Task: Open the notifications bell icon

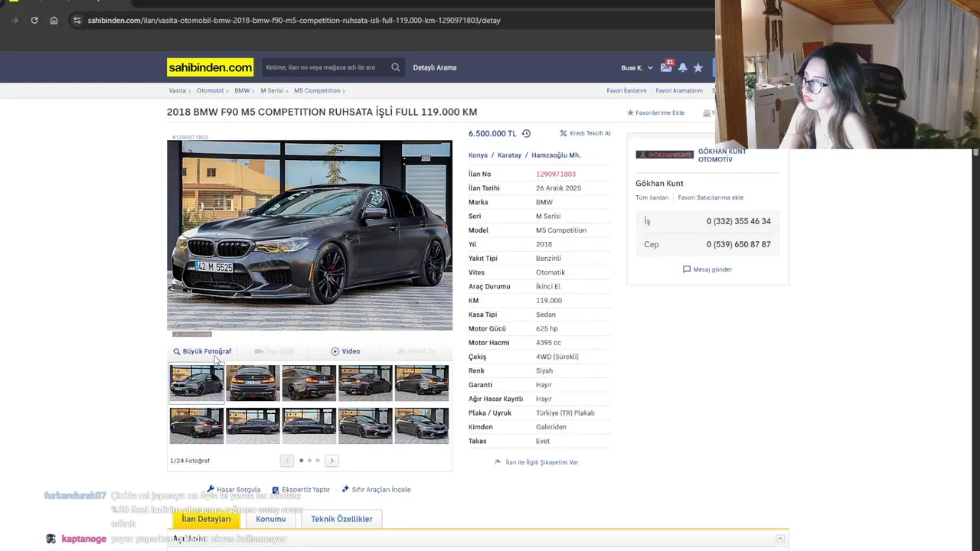Action: click(x=682, y=67)
